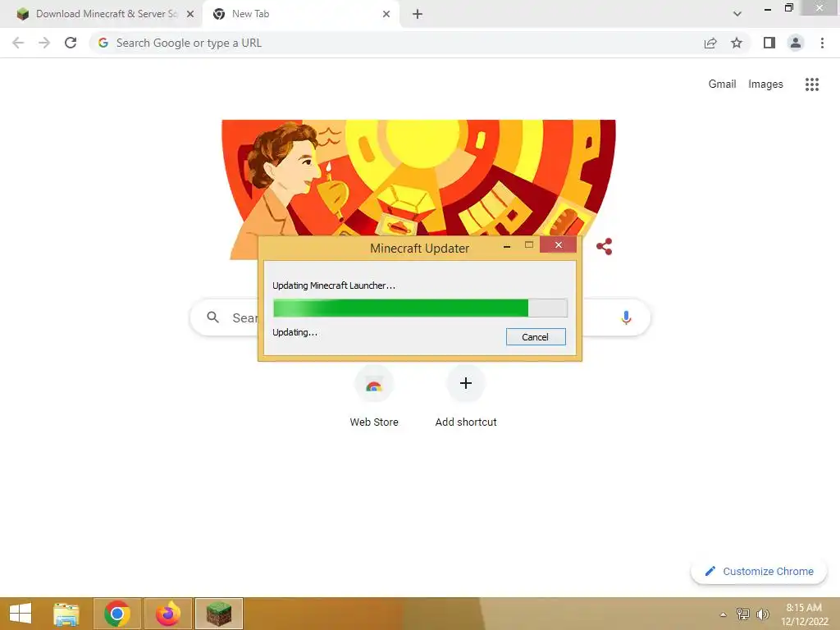Click the Customize Chrome button
This screenshot has width=840, height=630.
point(759,571)
